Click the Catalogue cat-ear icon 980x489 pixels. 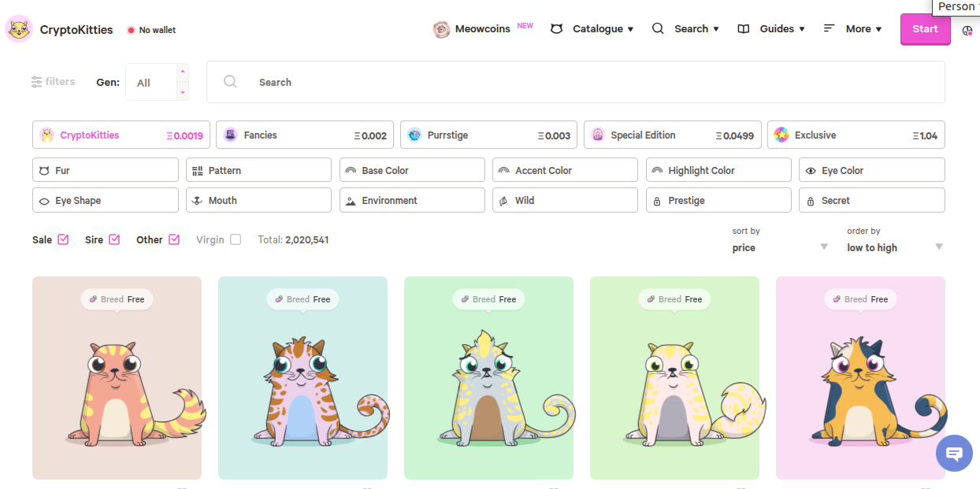(557, 28)
